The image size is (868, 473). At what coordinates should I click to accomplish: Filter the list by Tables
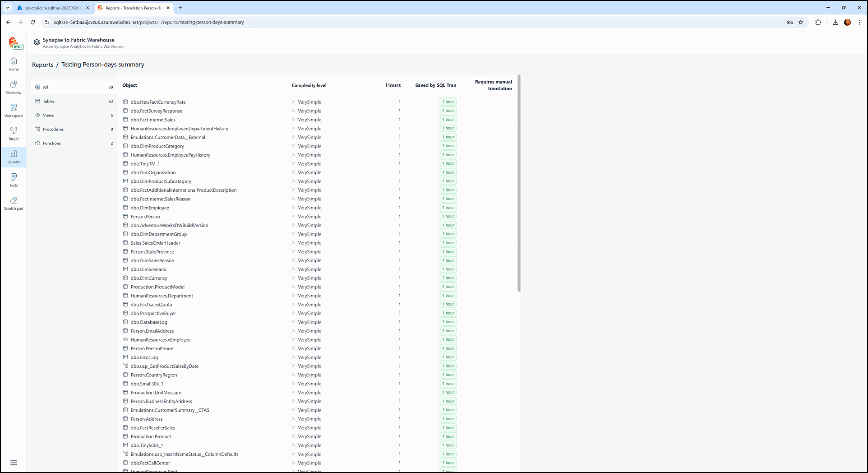49,101
